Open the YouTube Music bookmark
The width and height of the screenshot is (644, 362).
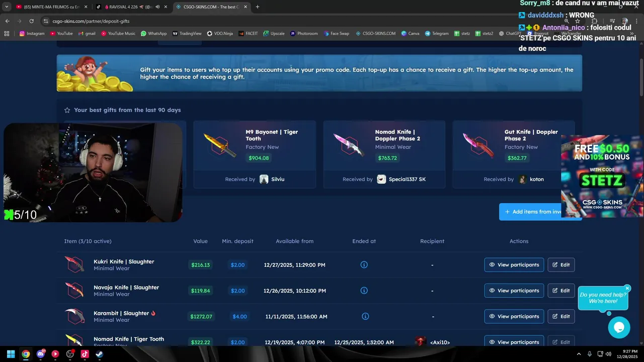tap(118, 34)
